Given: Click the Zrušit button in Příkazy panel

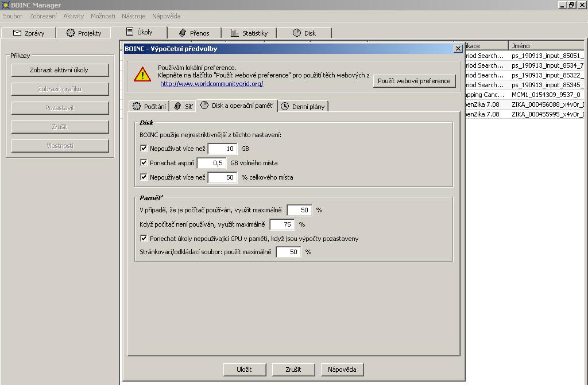Looking at the screenshot, I should pyautogui.click(x=60, y=127).
